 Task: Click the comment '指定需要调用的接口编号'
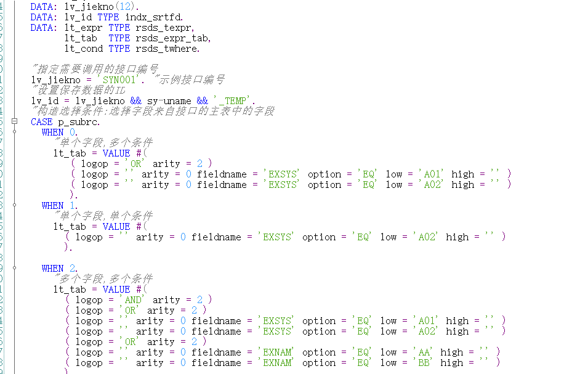95,70
